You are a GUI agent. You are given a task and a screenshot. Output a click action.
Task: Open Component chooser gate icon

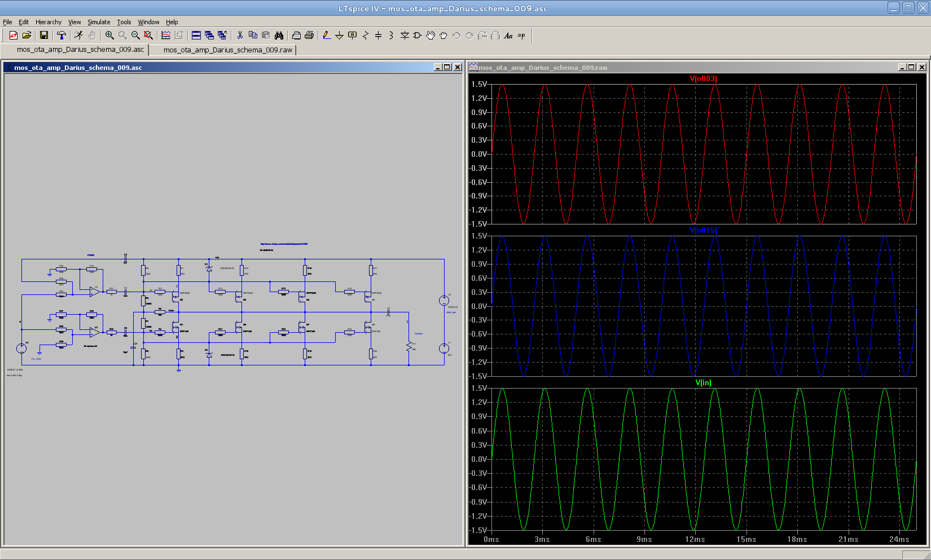click(418, 35)
